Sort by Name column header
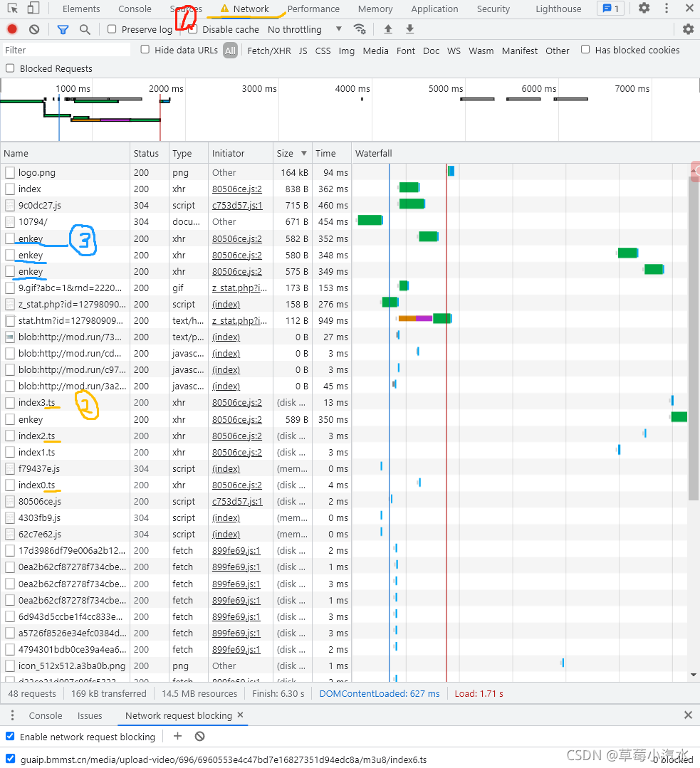Image resolution: width=700 pixels, height=768 pixels. [x=66, y=153]
